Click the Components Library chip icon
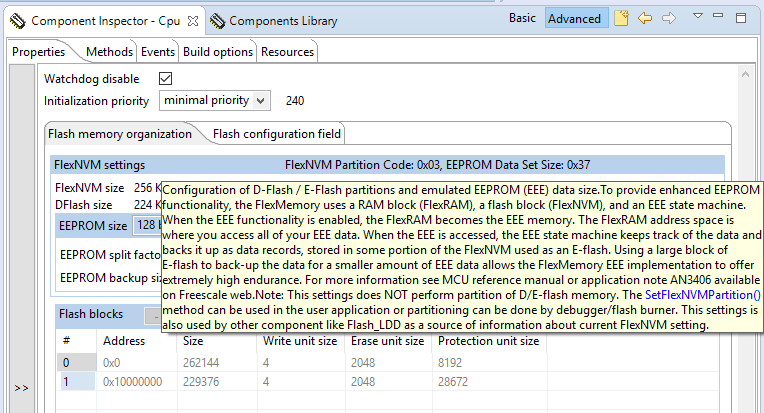764x413 pixels. [217, 21]
